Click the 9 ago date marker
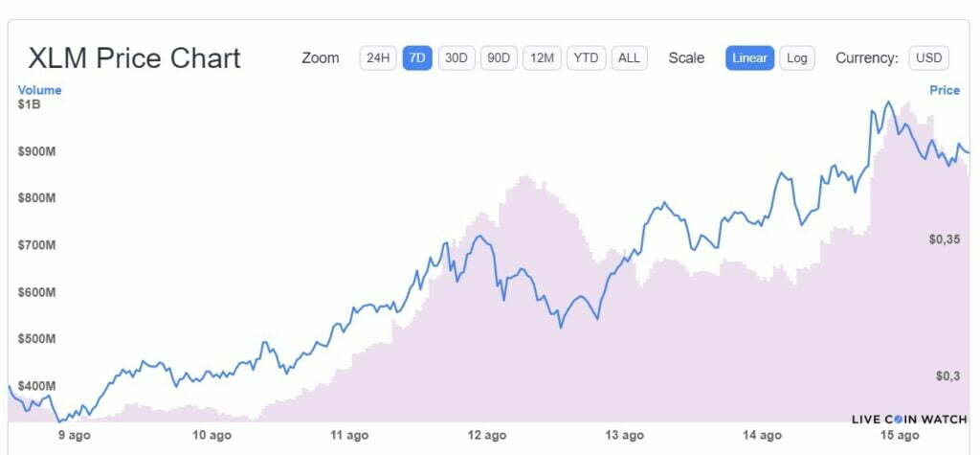 coord(74,436)
